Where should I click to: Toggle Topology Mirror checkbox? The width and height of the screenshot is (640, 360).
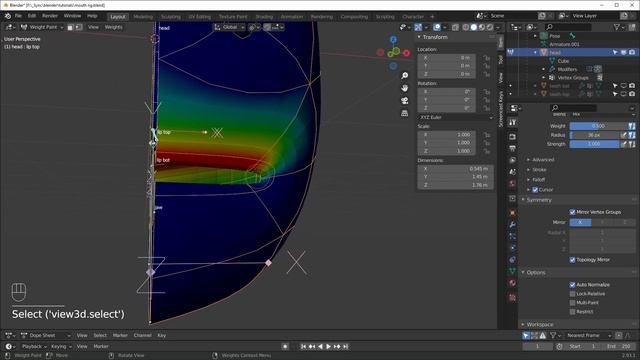[x=572, y=260]
